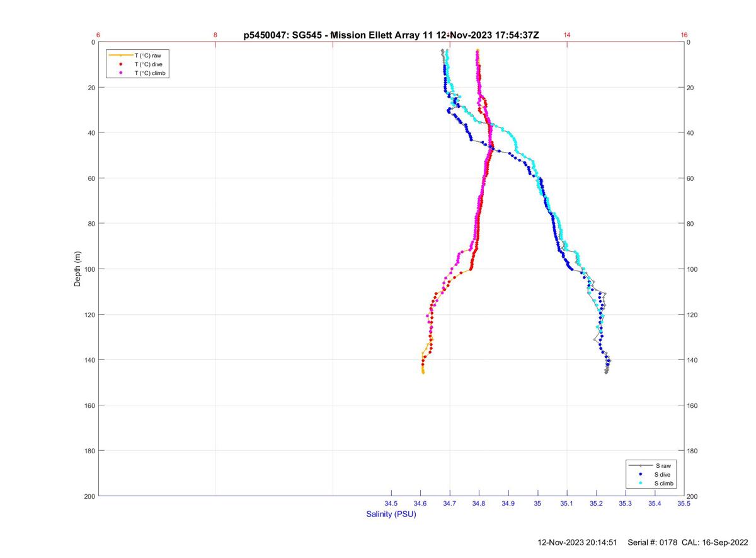Click salinity tick label '34.6'
This screenshot has height=558, width=756.
(420, 503)
